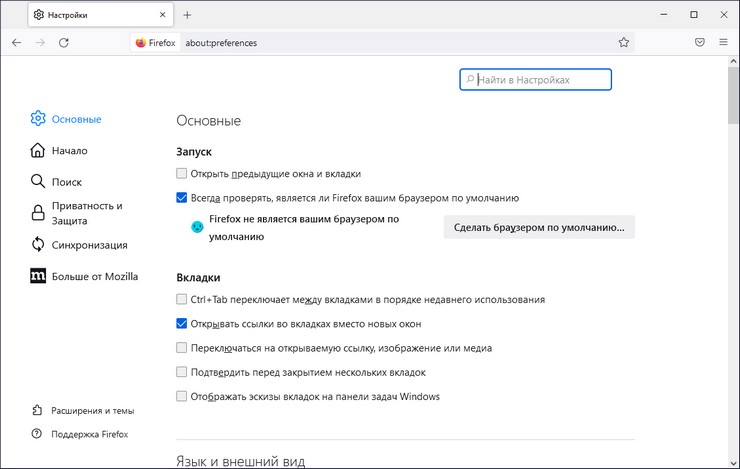The image size is (740, 469).
Task: Open Поддержка Firefox help link
Action: [89, 434]
